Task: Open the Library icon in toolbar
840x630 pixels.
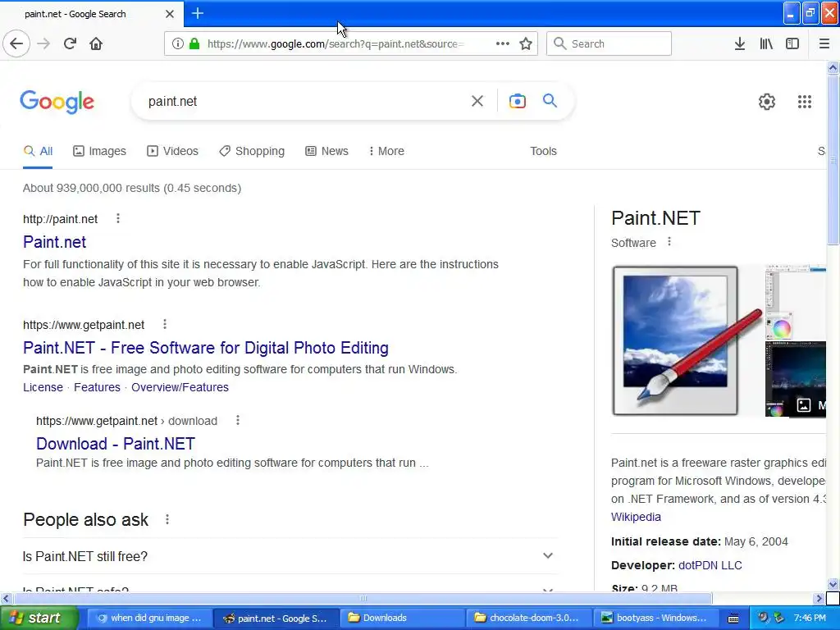Action: [x=766, y=44]
